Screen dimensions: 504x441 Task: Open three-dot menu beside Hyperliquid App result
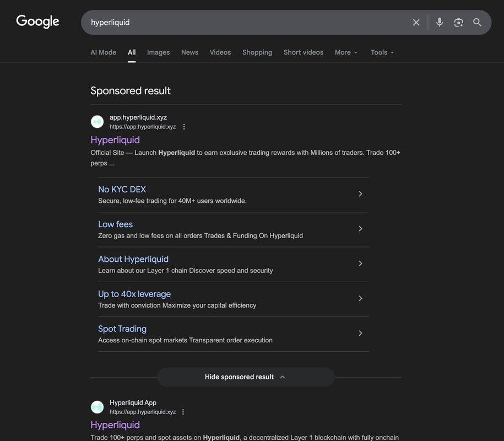click(x=183, y=412)
